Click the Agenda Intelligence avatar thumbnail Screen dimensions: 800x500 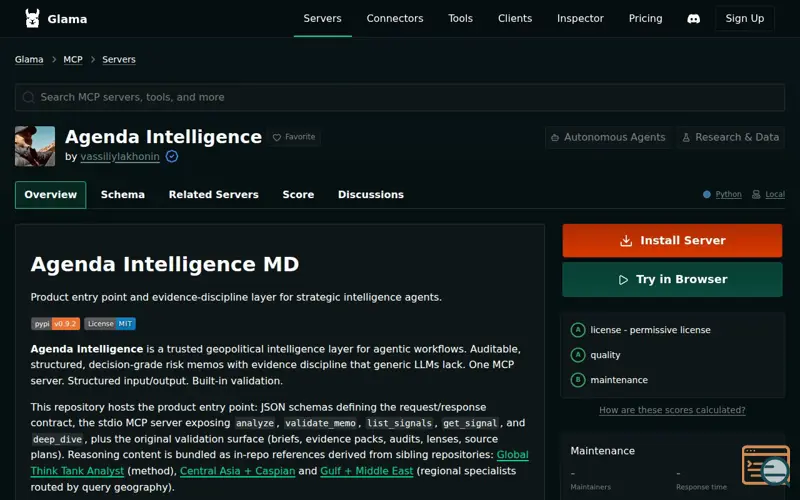[35, 146]
